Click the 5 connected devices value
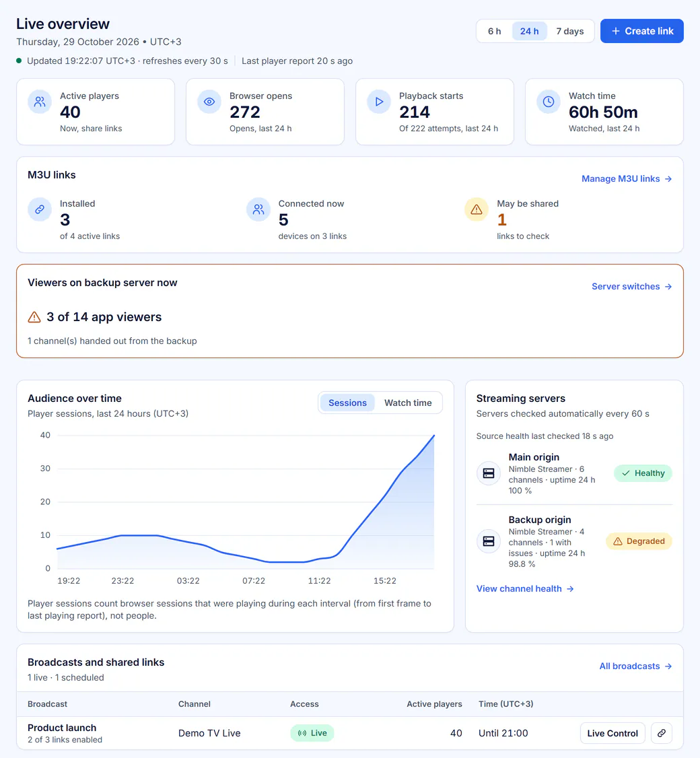 [x=283, y=220]
